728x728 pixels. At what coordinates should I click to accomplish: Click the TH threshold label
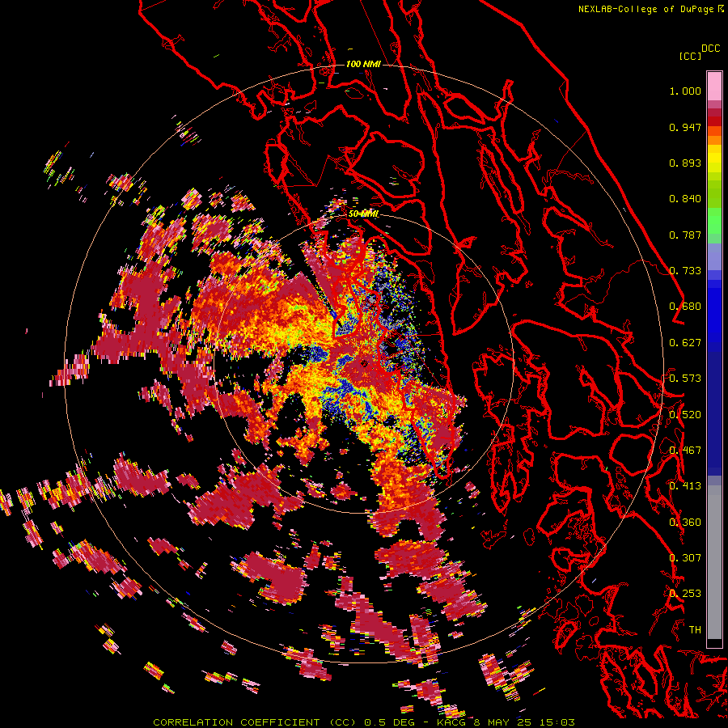[x=695, y=630]
